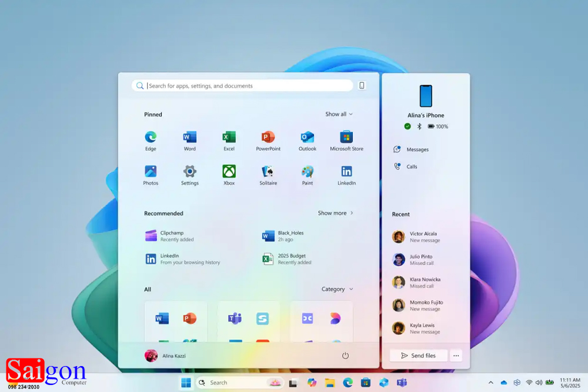Open Alina Kazzi user profile
Screen dimensions: 588x392
coord(165,356)
